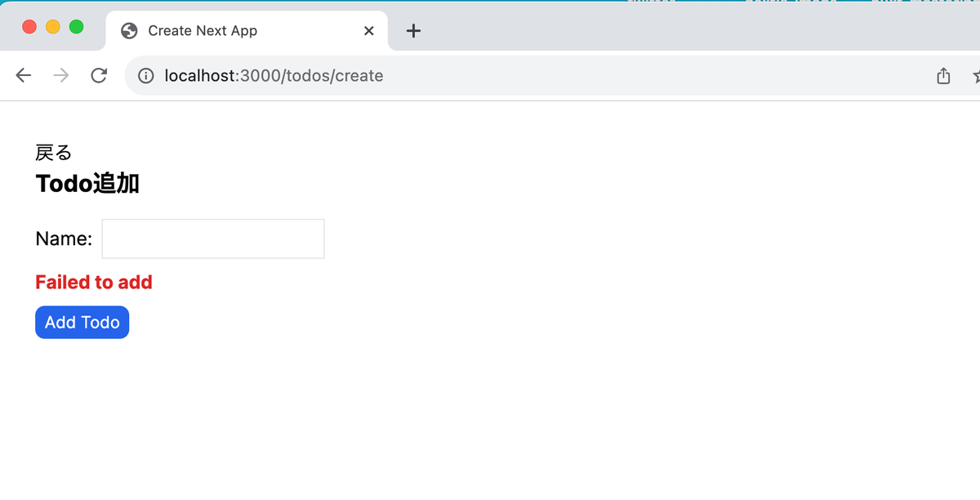Click the share/upload icon in the address bar
Image resolution: width=980 pixels, height=500 pixels.
pos(943,75)
